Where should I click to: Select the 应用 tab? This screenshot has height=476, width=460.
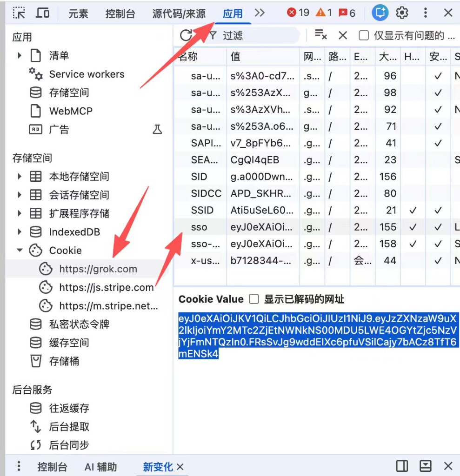tap(233, 13)
